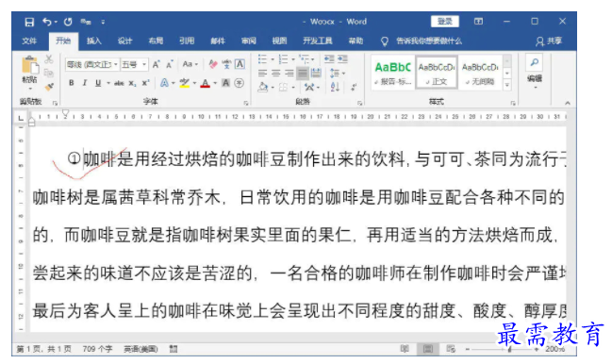Viewport: 612px width, 364px height.
Task: Open the 文件 tab
Action: [x=29, y=41]
